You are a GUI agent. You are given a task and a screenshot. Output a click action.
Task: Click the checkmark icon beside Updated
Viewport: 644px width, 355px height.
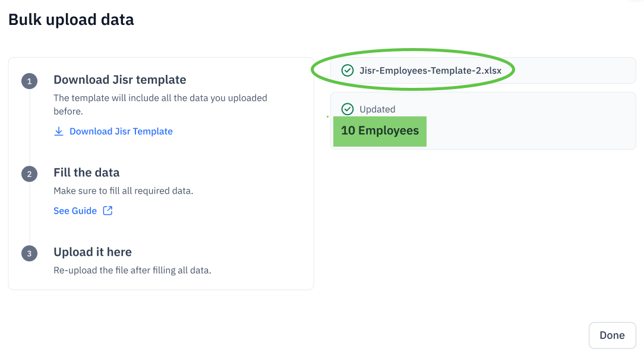coord(348,109)
